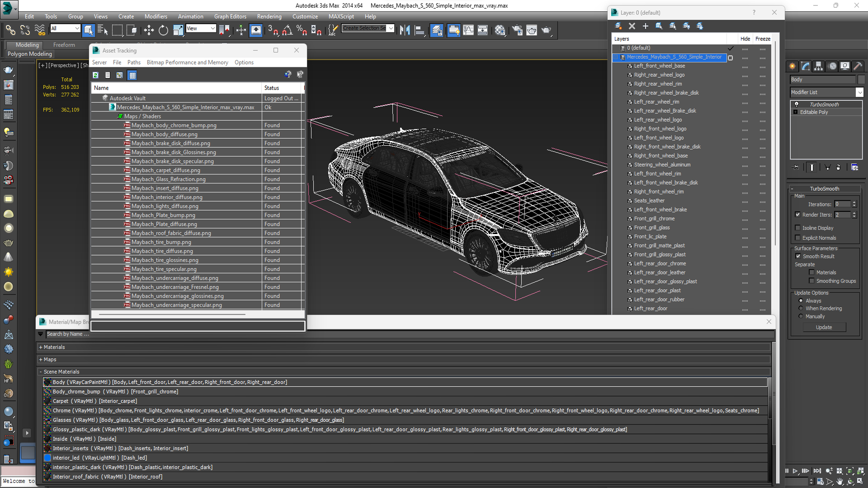The height and width of the screenshot is (488, 868).
Task: Open the Create Selection Set dropdown
Action: tap(391, 28)
